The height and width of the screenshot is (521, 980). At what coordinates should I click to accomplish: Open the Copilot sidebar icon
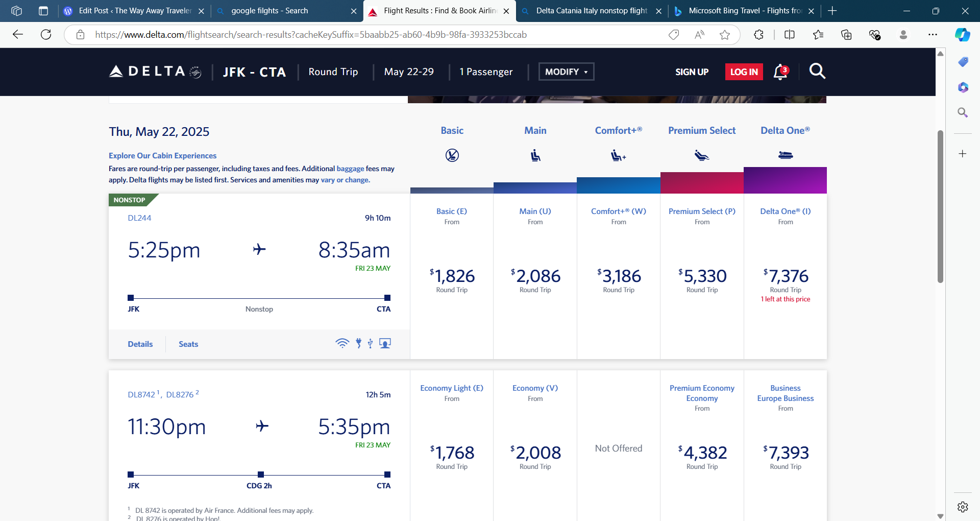tap(962, 35)
